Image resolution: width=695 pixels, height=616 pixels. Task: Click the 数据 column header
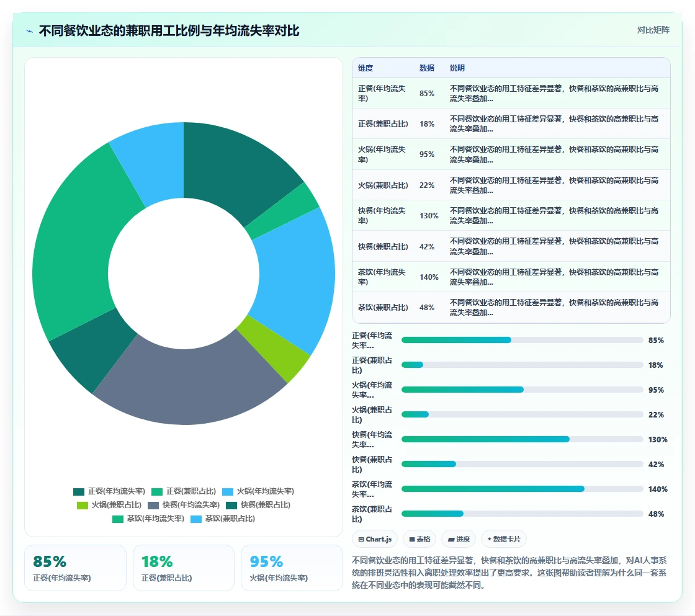pyautogui.click(x=427, y=68)
